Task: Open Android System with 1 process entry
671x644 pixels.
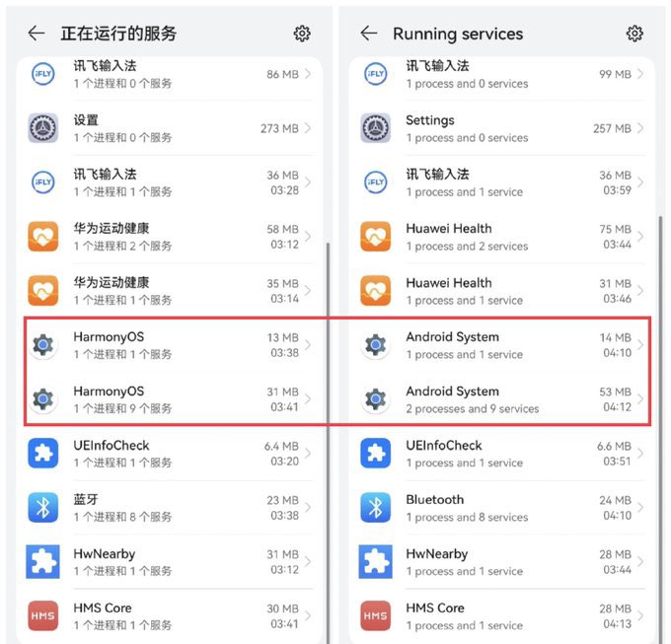Action: pyautogui.click(x=500, y=345)
